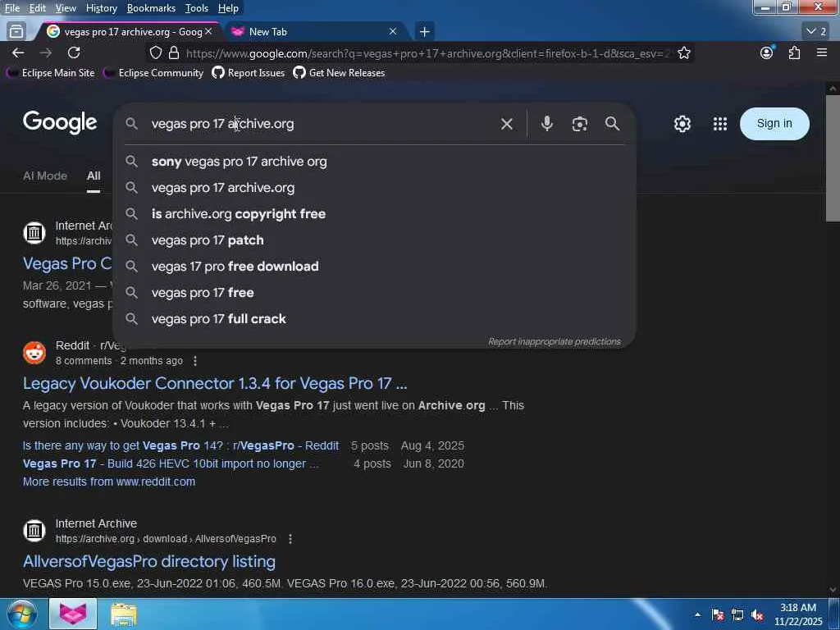Reload the page with the refresh icon
This screenshot has width=840, height=630.
tap(74, 52)
